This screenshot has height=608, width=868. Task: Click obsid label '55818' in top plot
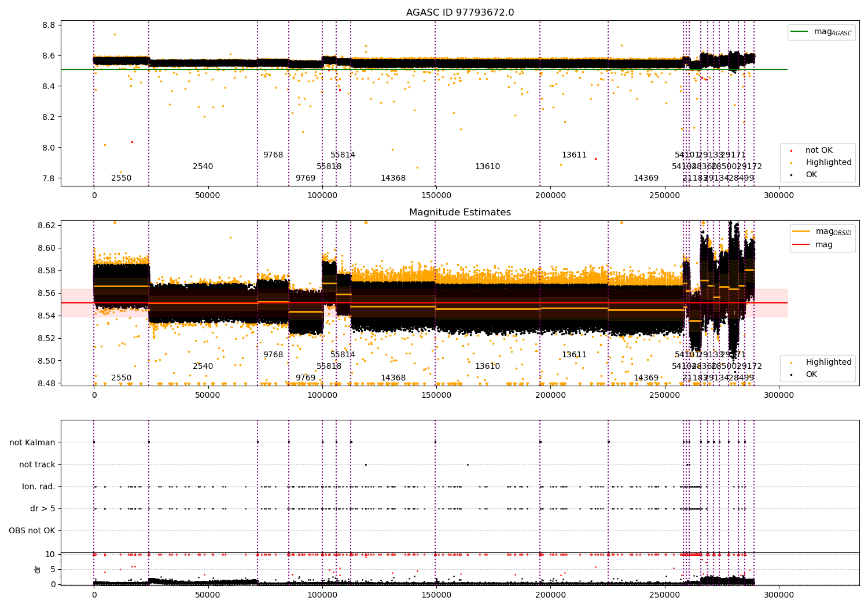click(x=329, y=167)
